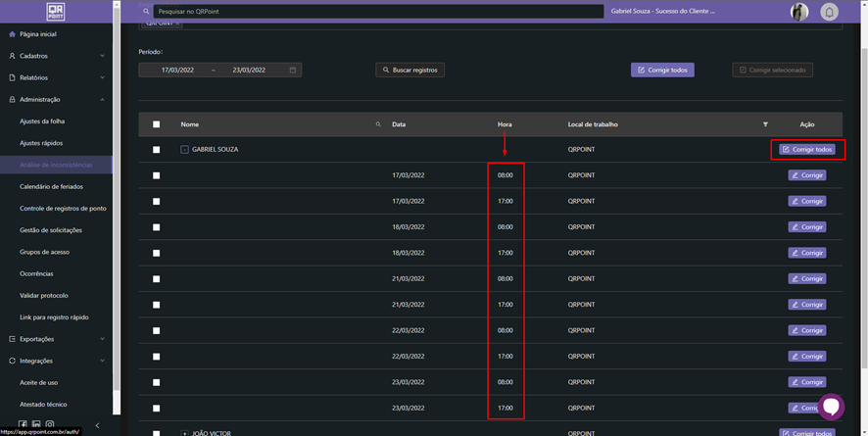Open the notifications bell
Viewport: 868px width, 436px height.
(829, 12)
